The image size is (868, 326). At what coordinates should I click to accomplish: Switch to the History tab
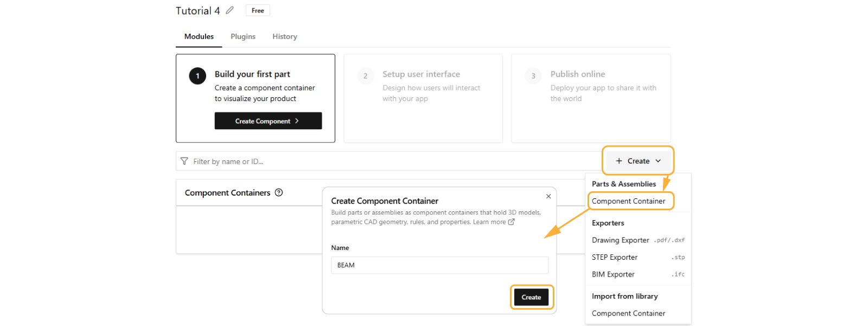pyautogui.click(x=285, y=36)
